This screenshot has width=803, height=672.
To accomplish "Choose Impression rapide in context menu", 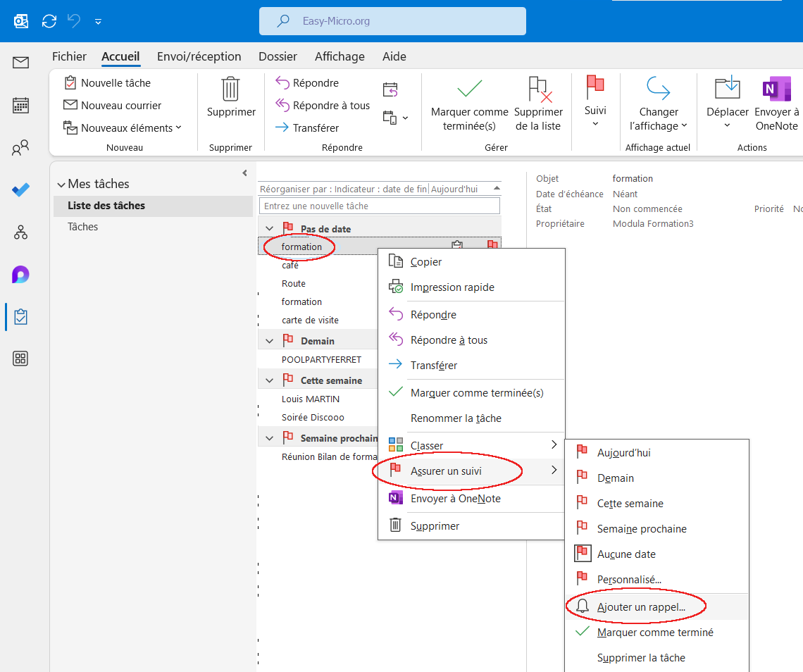I will (471, 287).
